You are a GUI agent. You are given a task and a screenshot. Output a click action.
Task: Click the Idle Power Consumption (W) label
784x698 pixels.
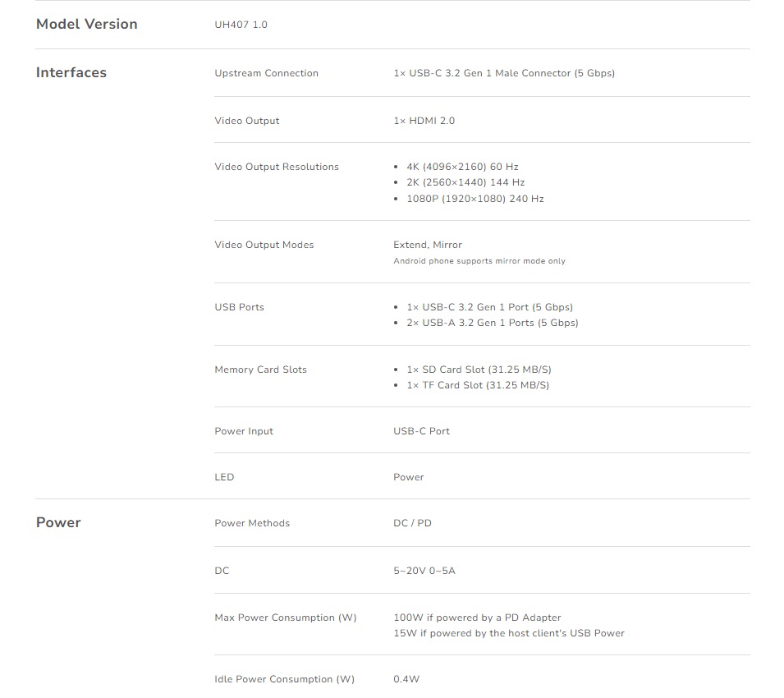(284, 679)
